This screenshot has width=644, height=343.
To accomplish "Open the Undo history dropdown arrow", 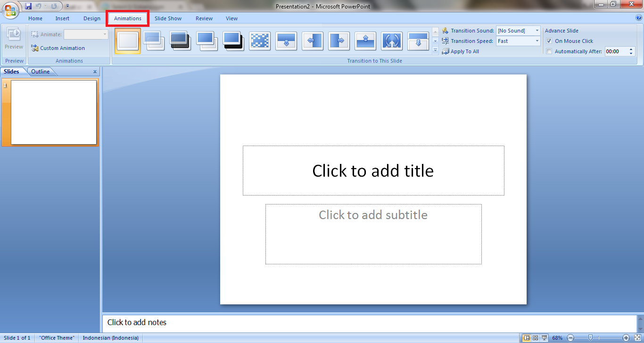I will [45, 6].
